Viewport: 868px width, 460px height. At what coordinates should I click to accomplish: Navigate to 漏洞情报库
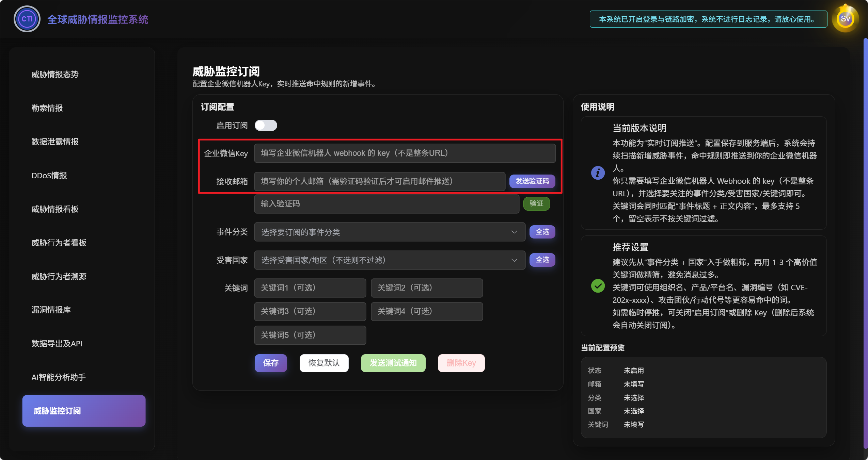[x=51, y=310]
